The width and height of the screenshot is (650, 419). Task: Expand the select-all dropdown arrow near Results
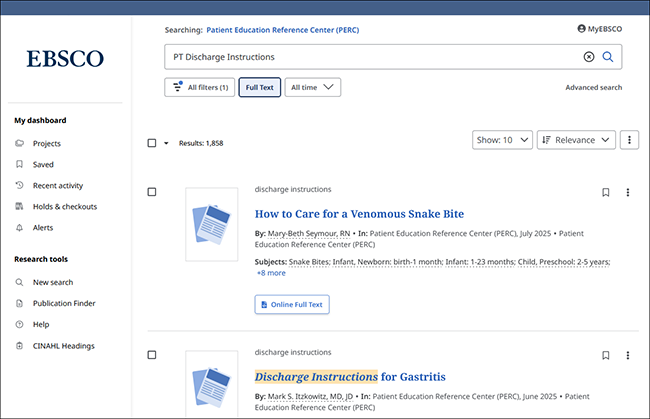[x=166, y=143]
